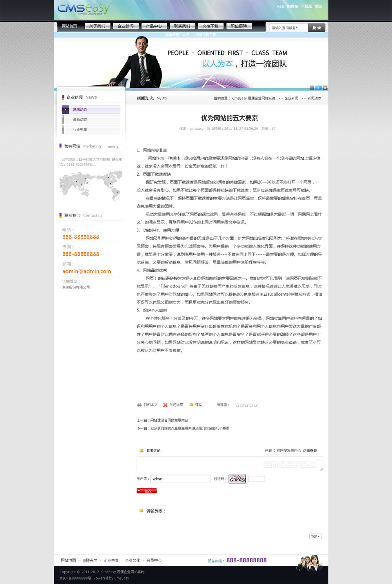Click the MORE arrow in marketing section

click(x=114, y=147)
